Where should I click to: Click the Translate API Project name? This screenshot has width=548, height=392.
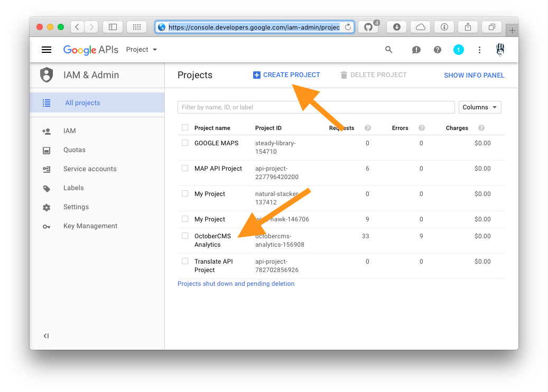[213, 266]
